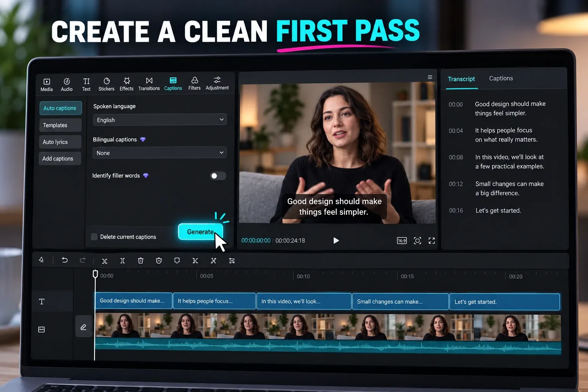Image resolution: width=588 pixels, height=392 pixels.
Task: Click the redo arrow in timeline toolbar
Action: tap(82, 260)
